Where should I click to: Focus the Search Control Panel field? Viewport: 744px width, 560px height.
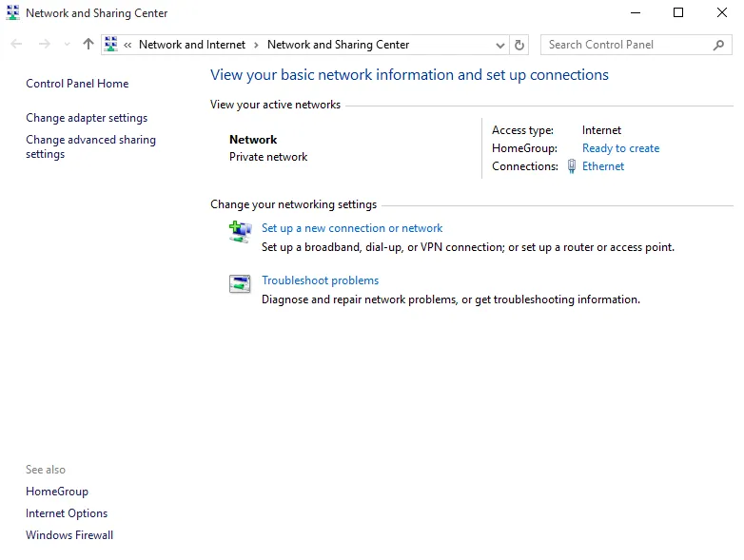pyautogui.click(x=623, y=45)
